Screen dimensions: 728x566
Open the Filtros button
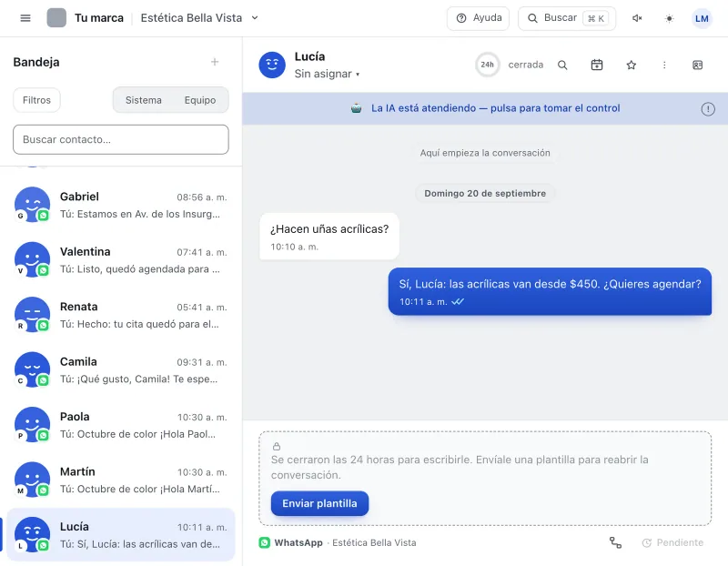click(x=36, y=100)
